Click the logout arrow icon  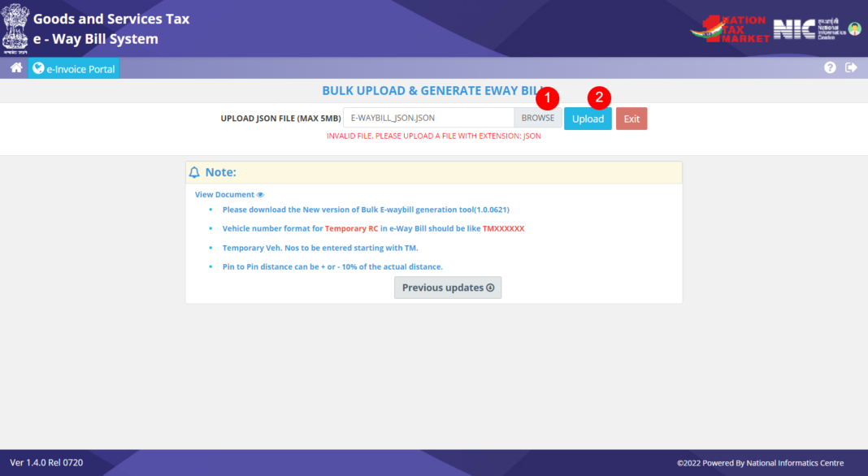coord(852,67)
